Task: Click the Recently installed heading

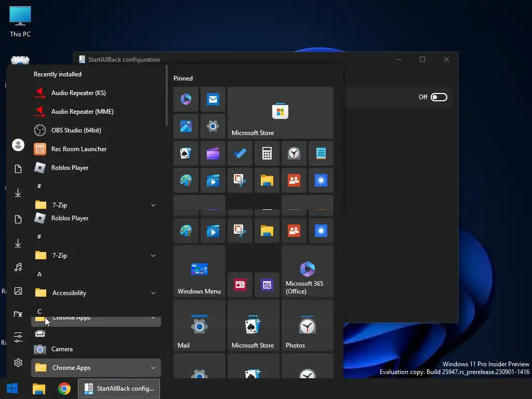Action: [58, 74]
